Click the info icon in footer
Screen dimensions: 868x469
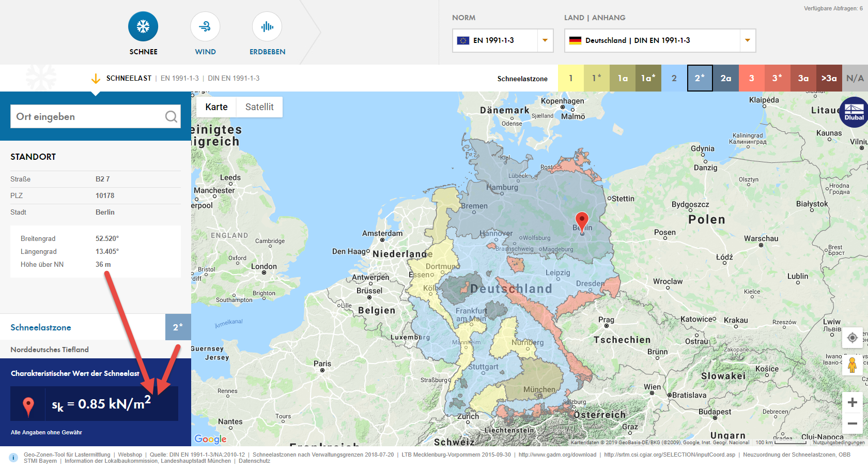[13, 458]
